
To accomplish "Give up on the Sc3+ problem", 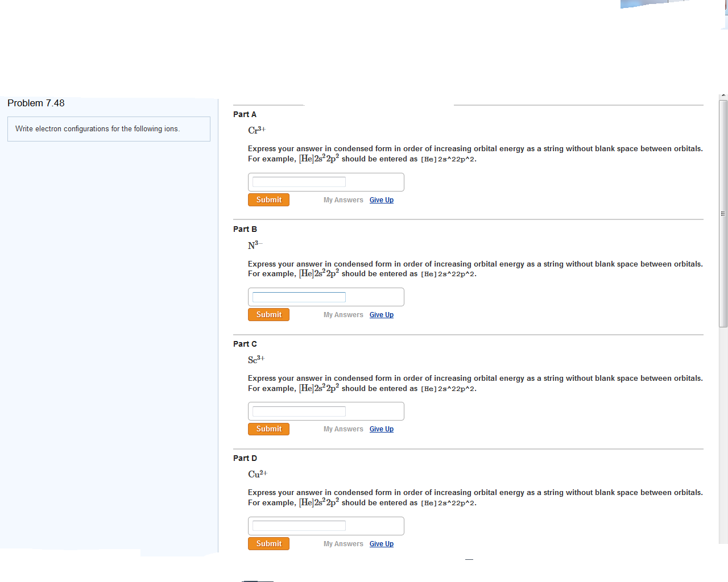I will click(x=381, y=429).
